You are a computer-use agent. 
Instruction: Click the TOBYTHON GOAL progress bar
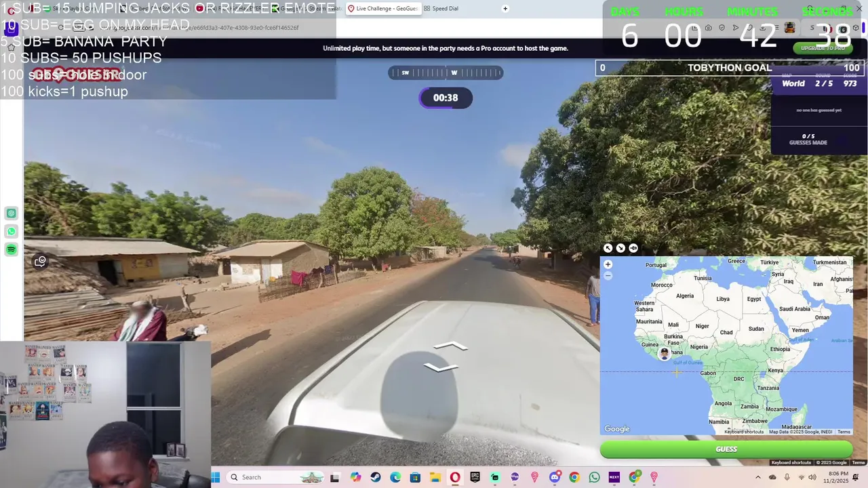(730, 68)
